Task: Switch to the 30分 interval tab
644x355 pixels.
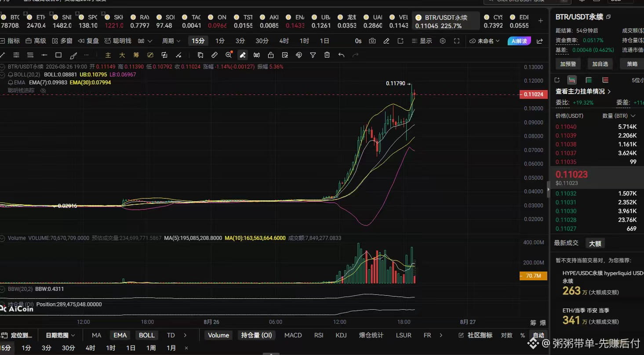Action: [262, 41]
